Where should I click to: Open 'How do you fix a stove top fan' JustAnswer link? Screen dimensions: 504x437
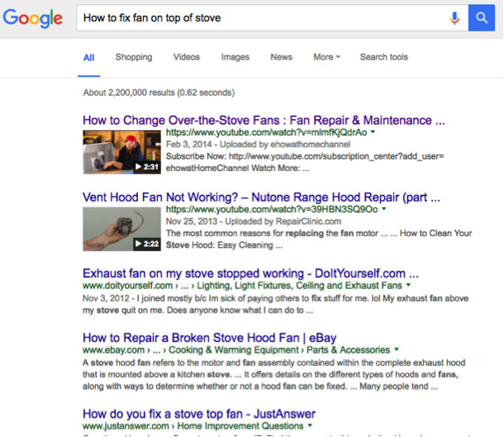click(199, 414)
